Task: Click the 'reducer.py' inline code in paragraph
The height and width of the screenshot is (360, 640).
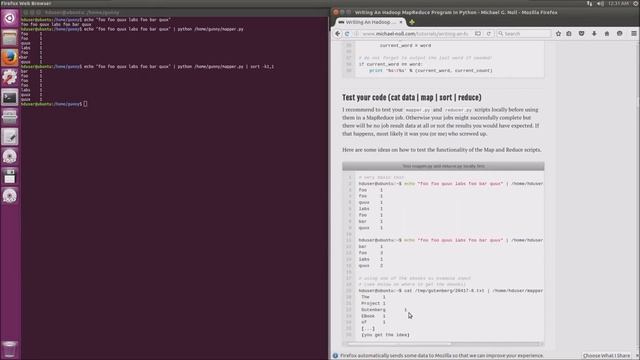Action: coord(458,110)
